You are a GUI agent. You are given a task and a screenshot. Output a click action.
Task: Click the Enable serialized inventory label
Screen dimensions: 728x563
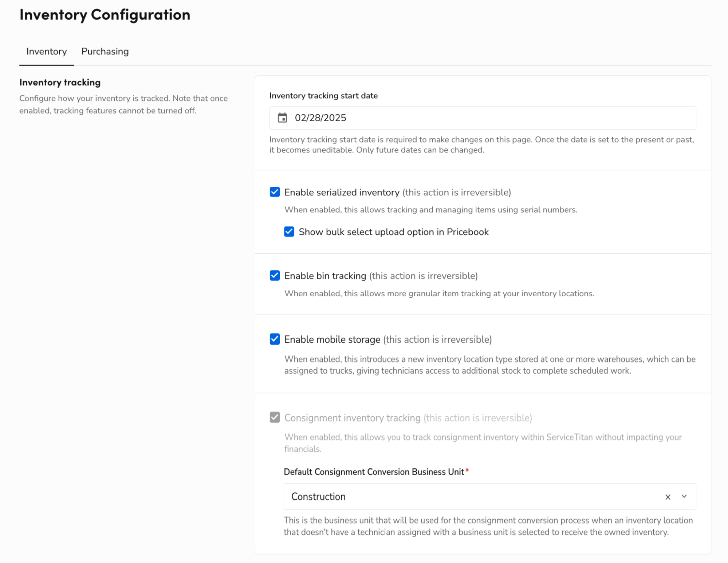pos(342,192)
